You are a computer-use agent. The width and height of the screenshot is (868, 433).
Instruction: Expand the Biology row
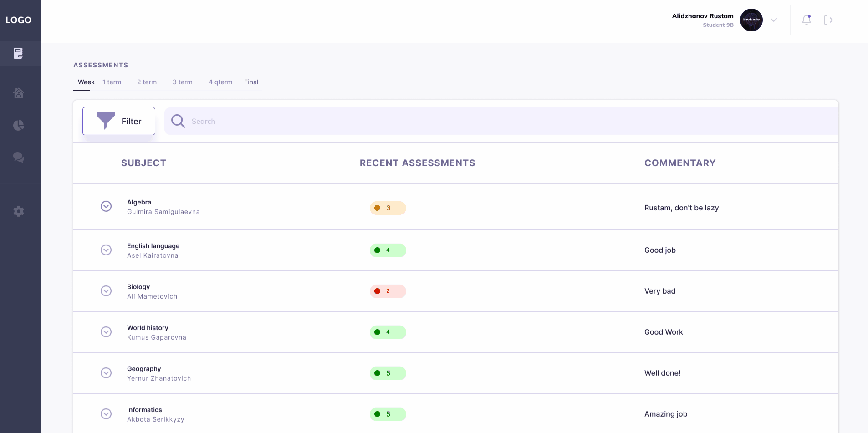(x=106, y=291)
